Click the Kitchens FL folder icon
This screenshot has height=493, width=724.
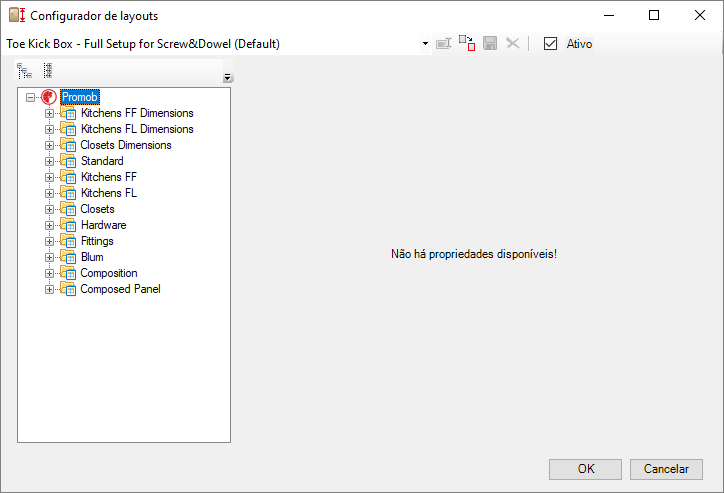(68, 193)
